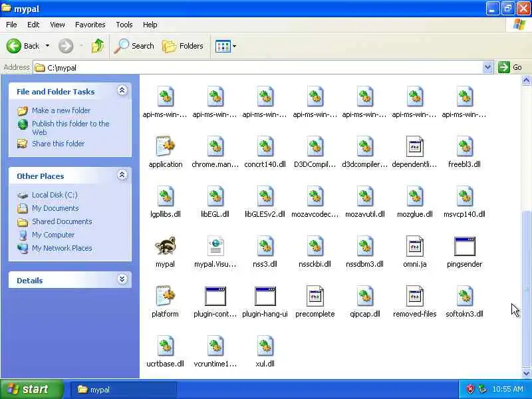Open the mypal raccoon application icon
This screenshot has width=532, height=399.
click(x=165, y=246)
